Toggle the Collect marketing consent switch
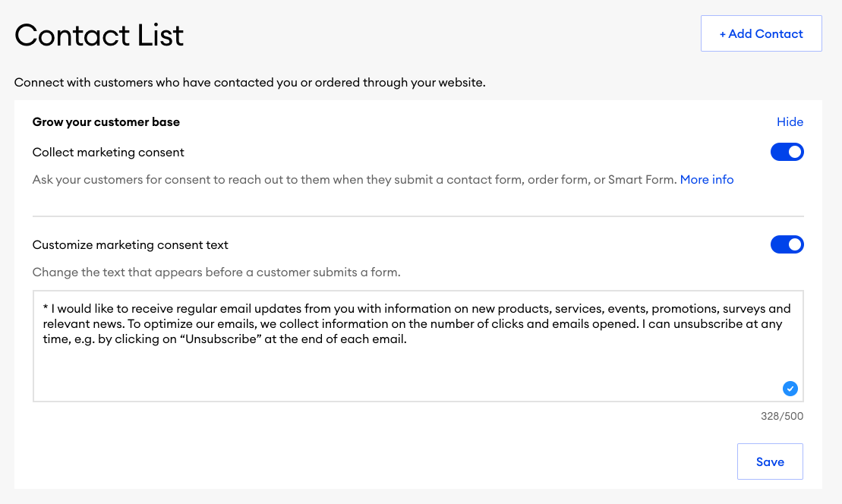This screenshot has height=504, width=842. (x=787, y=152)
